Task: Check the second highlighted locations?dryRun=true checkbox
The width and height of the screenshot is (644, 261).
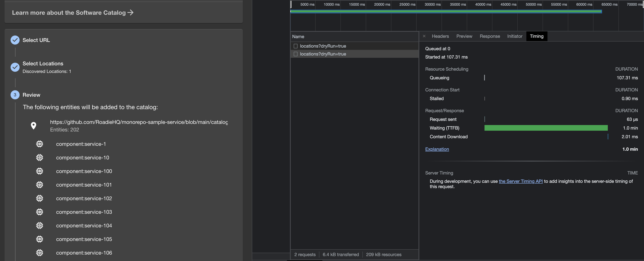Action: (295, 54)
